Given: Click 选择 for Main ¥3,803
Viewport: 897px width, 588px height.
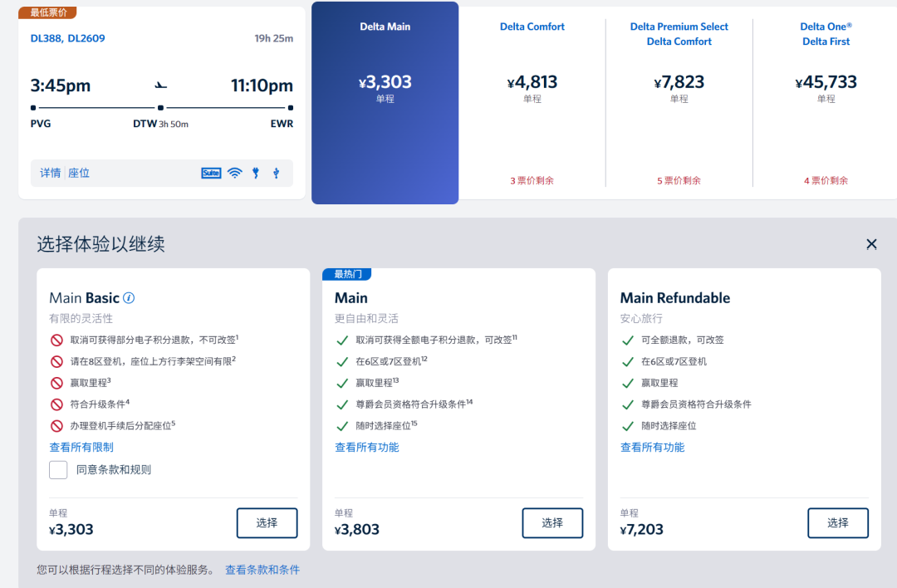Looking at the screenshot, I should 552,522.
